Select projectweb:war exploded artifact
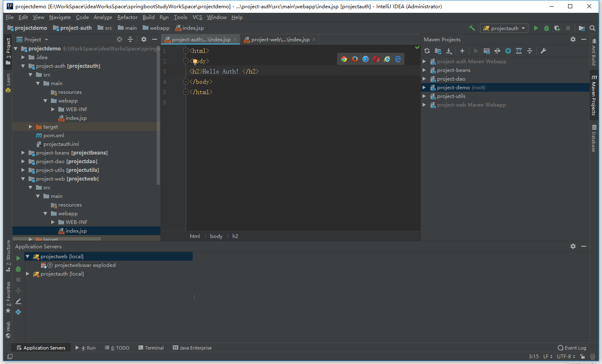The image size is (602, 364). pos(85,265)
